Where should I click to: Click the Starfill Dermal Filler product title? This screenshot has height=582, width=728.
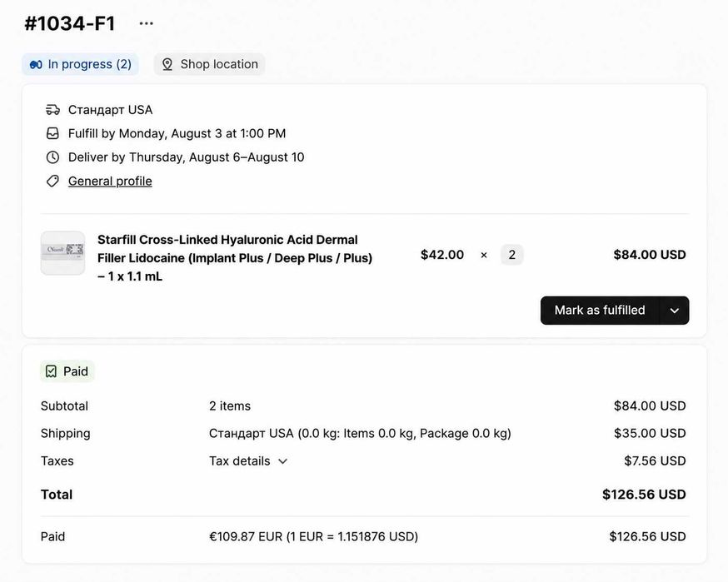(235, 258)
